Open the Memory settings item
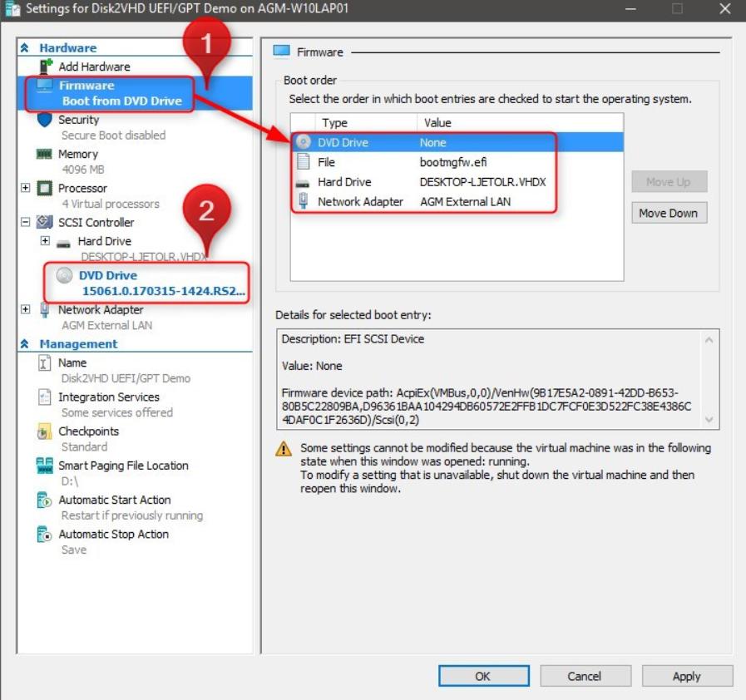746x700 pixels. [x=78, y=154]
